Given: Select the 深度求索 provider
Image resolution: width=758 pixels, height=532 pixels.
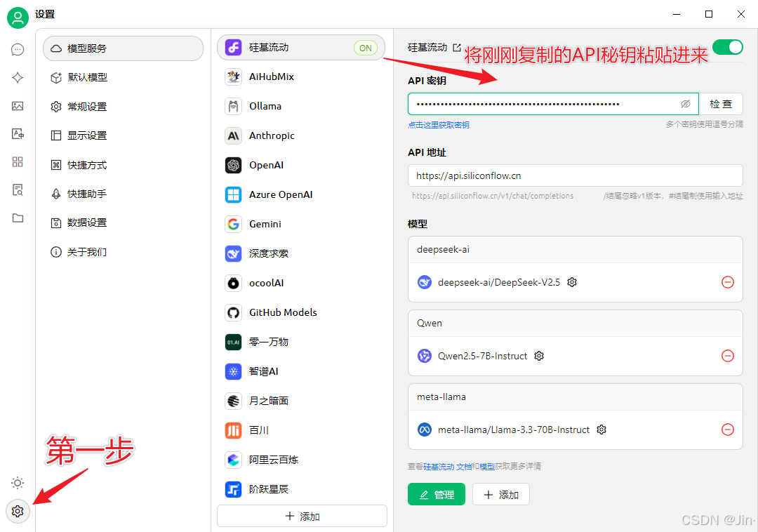Looking at the screenshot, I should coord(301,253).
